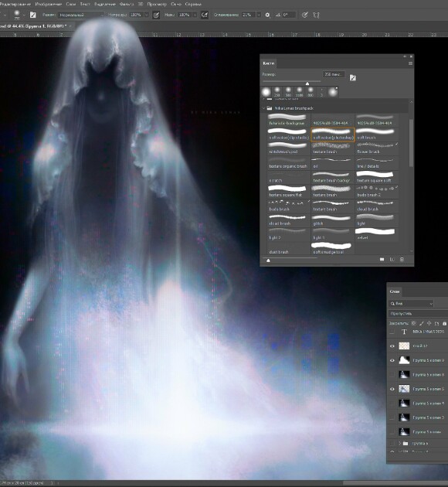Adjust brush size slider handle

point(307,83)
